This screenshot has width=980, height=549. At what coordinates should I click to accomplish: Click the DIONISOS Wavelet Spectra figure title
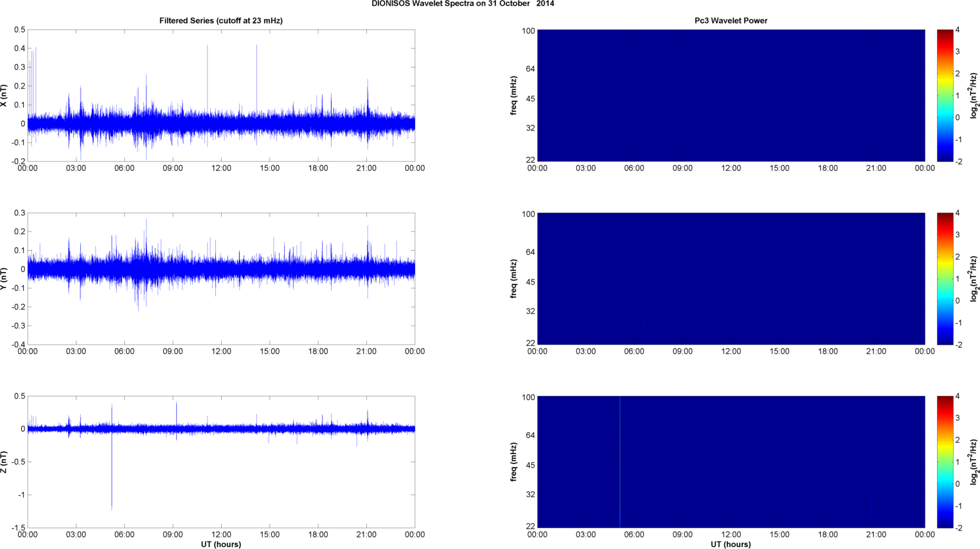(463, 4)
